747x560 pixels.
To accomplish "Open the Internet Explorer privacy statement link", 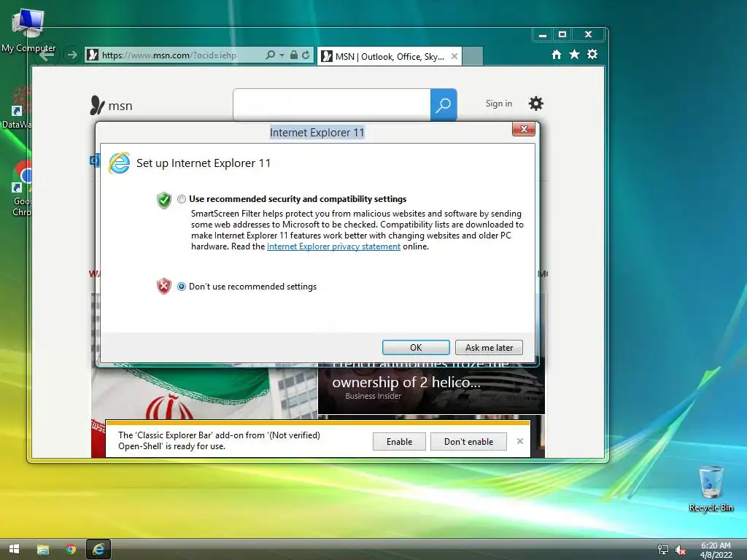I will coord(333,246).
